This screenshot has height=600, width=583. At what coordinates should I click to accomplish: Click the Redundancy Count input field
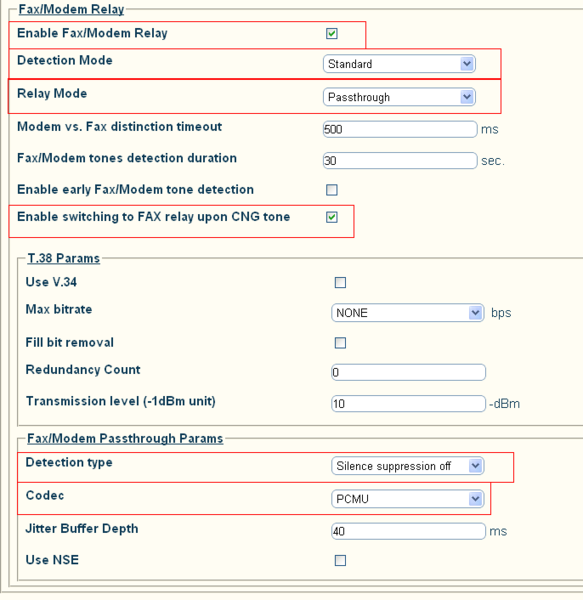408,372
